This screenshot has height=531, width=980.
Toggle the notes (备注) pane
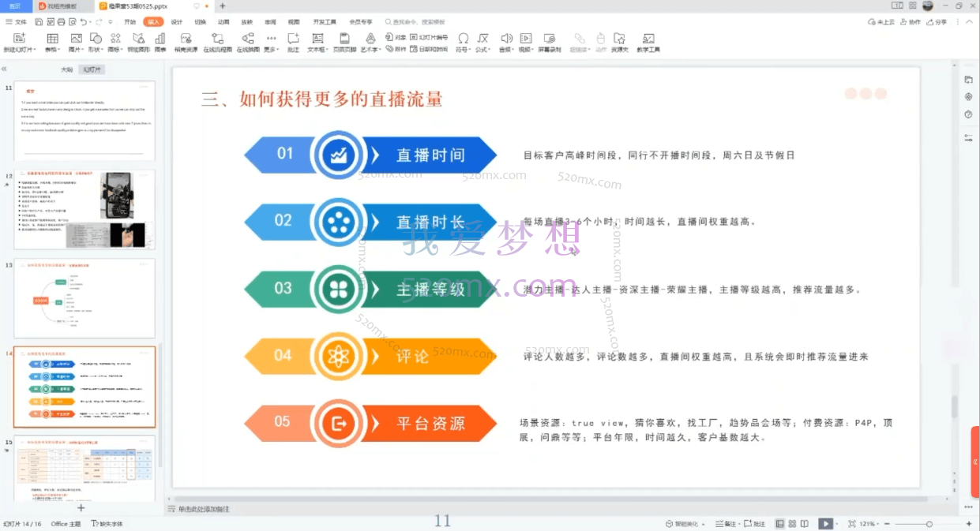pos(725,523)
